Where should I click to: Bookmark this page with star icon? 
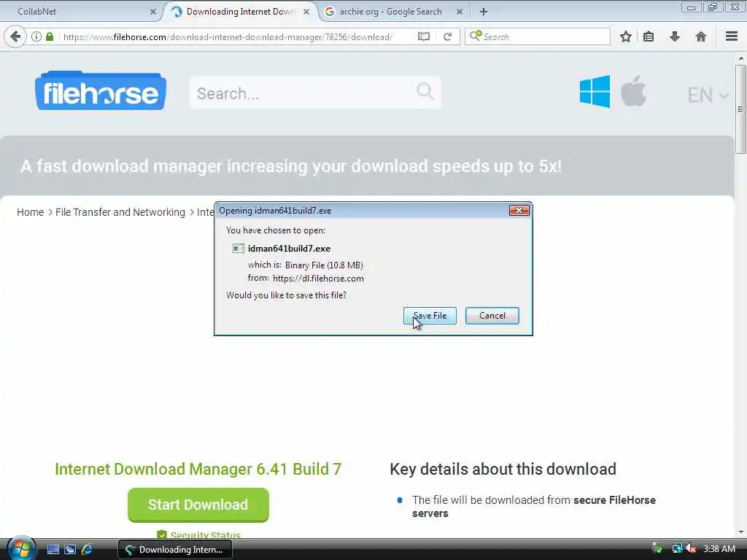pyautogui.click(x=625, y=36)
